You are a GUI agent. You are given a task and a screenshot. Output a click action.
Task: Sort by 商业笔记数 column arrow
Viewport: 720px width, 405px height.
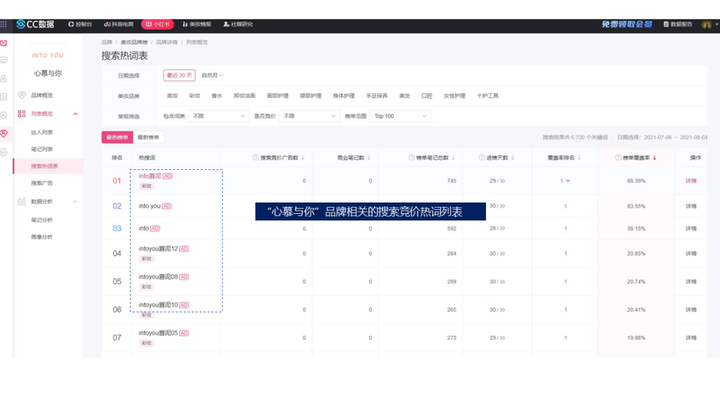click(369, 158)
